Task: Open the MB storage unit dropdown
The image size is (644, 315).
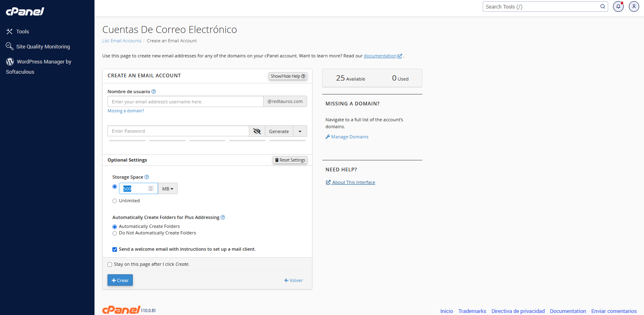Action: [x=167, y=189]
